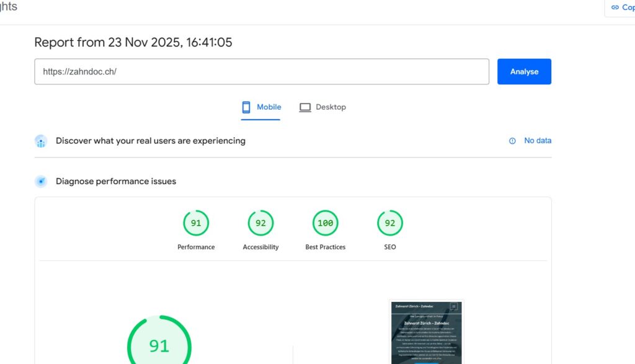This screenshot has height=364, width=635.
Task: Focus the URL field containing zahndoc.ch
Action: point(261,72)
